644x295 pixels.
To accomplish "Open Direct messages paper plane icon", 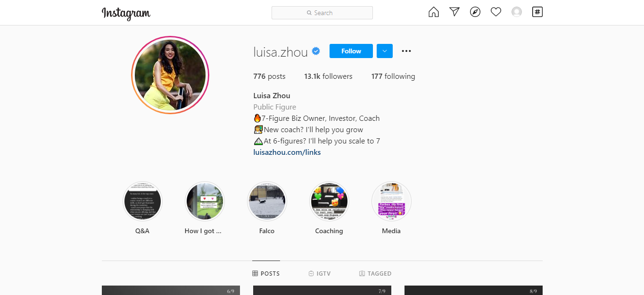I will pyautogui.click(x=454, y=12).
